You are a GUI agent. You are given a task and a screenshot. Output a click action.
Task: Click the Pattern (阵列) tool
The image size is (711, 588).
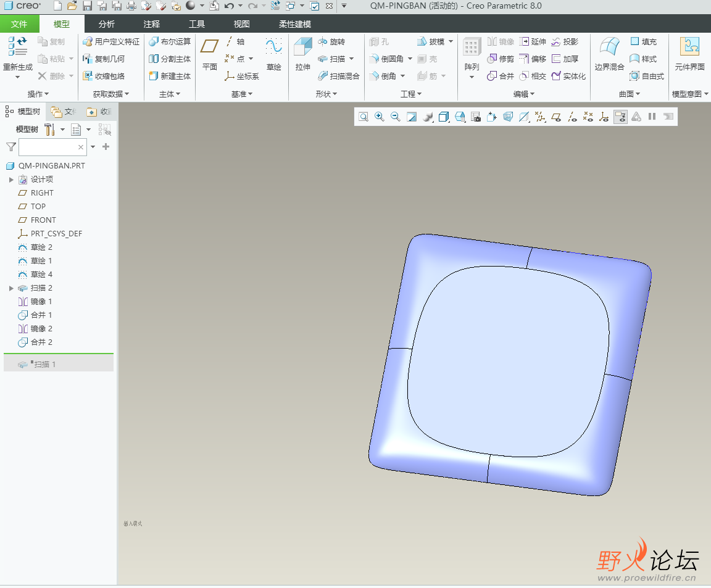(x=472, y=54)
